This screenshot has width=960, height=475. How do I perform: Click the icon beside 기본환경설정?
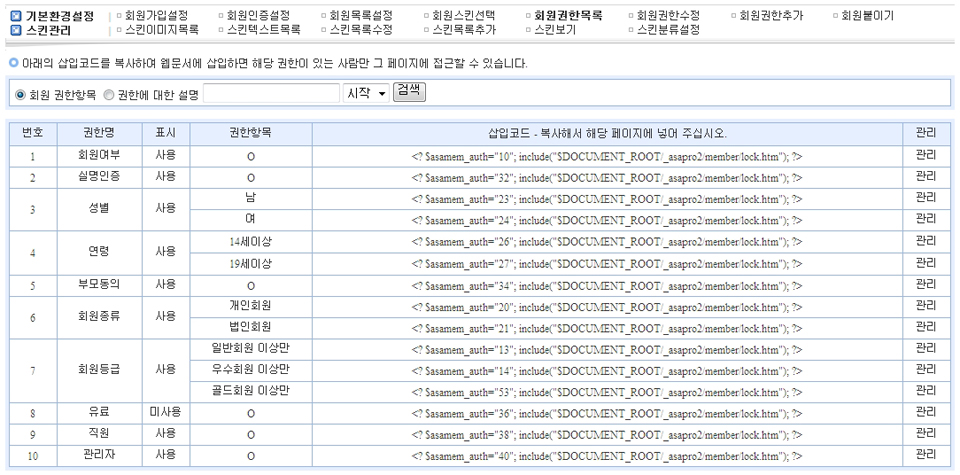click(15, 16)
